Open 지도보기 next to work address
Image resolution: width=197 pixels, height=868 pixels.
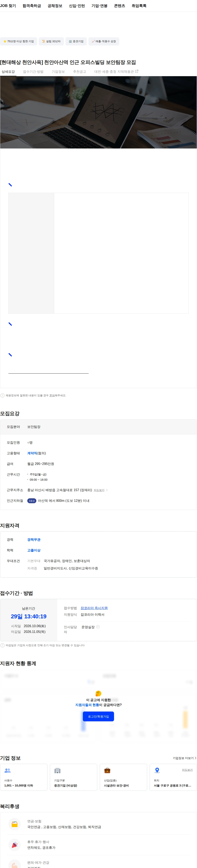coord(99,490)
